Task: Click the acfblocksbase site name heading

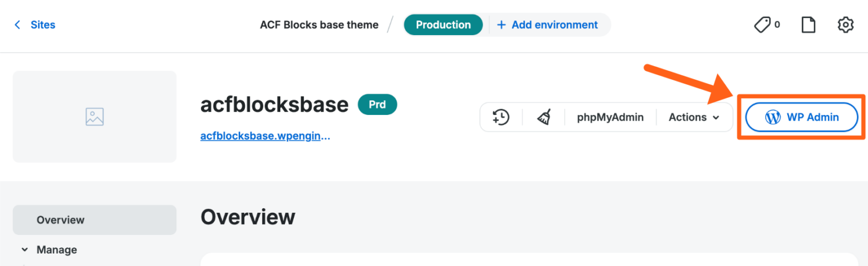Action: pyautogui.click(x=275, y=105)
